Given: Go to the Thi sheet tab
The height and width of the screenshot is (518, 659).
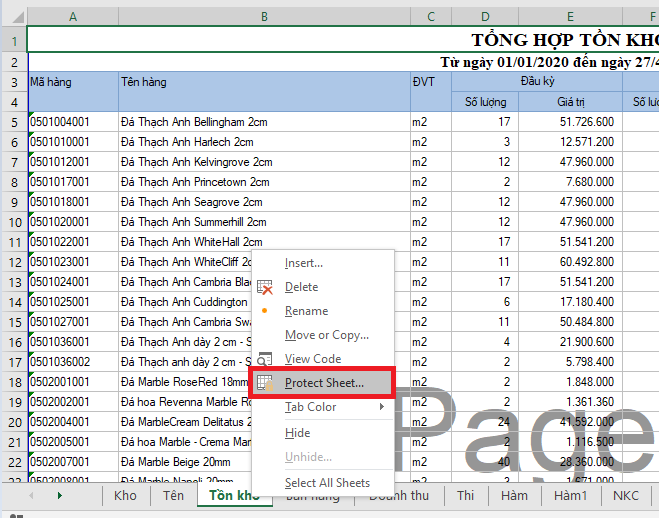Looking at the screenshot, I should [466, 495].
